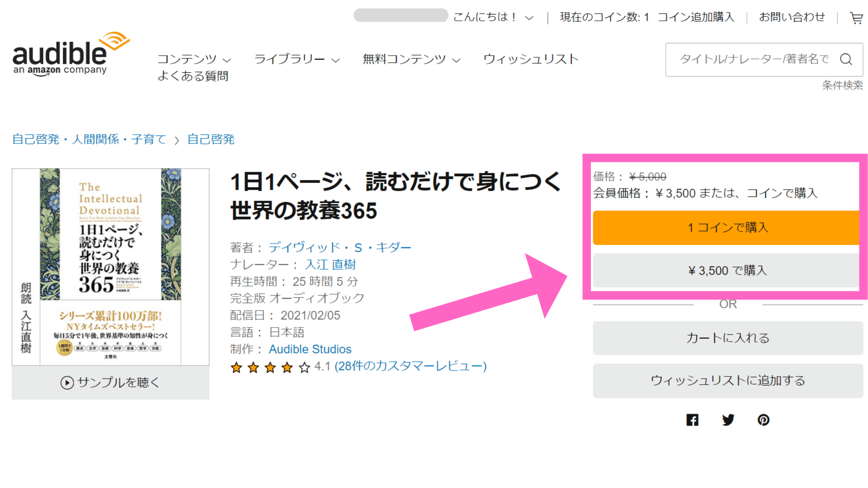The image size is (868, 488).
Task: Click the book cover thumbnail
Action: click(110, 267)
